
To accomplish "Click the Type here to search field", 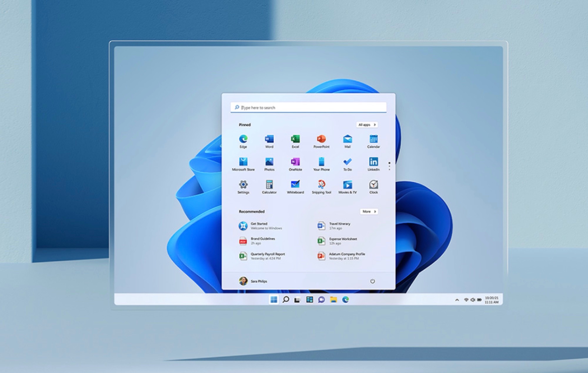I will pos(309,108).
